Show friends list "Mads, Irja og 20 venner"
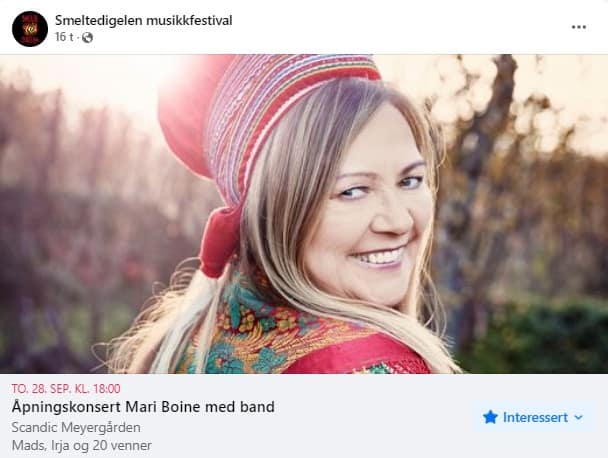Image resolution: width=608 pixels, height=458 pixels. click(82, 445)
